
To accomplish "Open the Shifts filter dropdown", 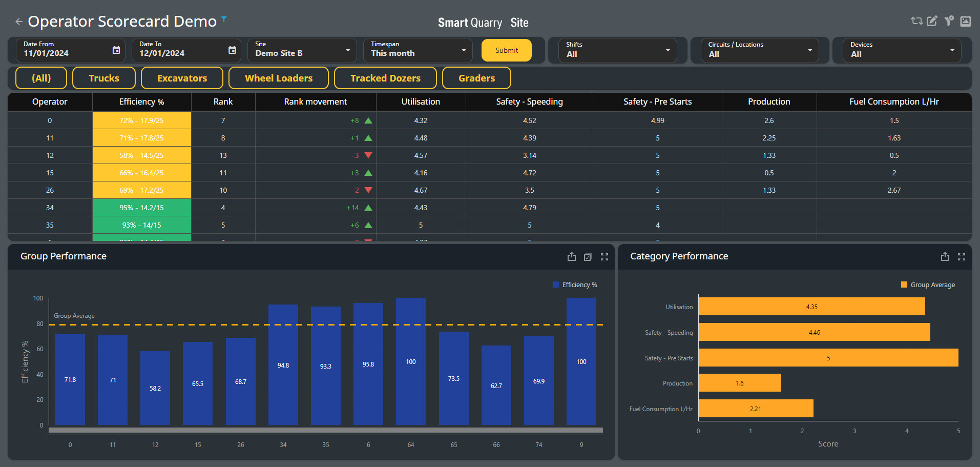I will coord(618,50).
